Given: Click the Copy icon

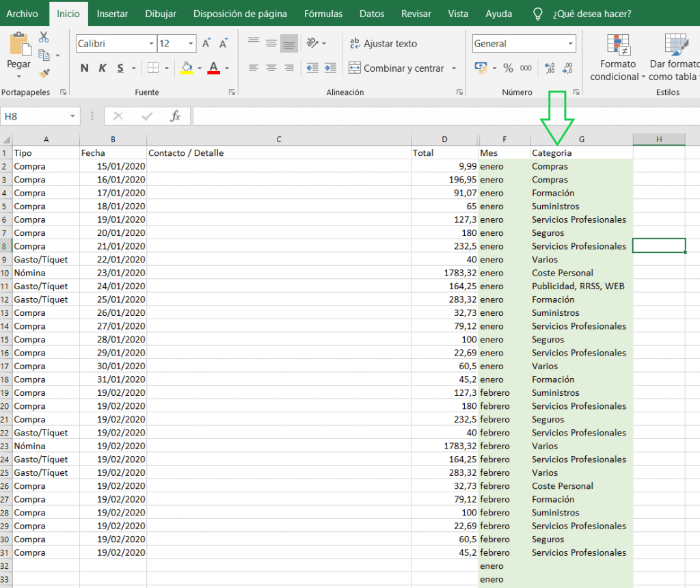Looking at the screenshot, I should (44, 55).
